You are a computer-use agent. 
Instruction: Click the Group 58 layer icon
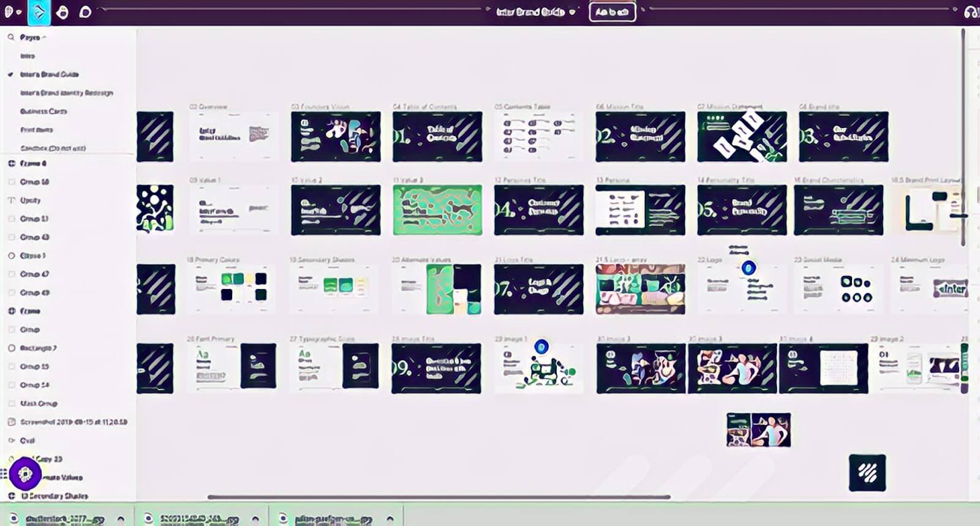(x=11, y=182)
